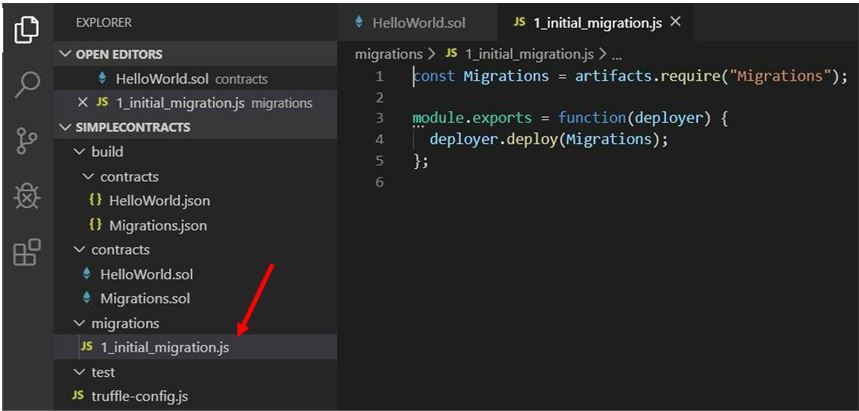The height and width of the screenshot is (411, 859).
Task: Open Migrations.json file
Action: (158, 225)
